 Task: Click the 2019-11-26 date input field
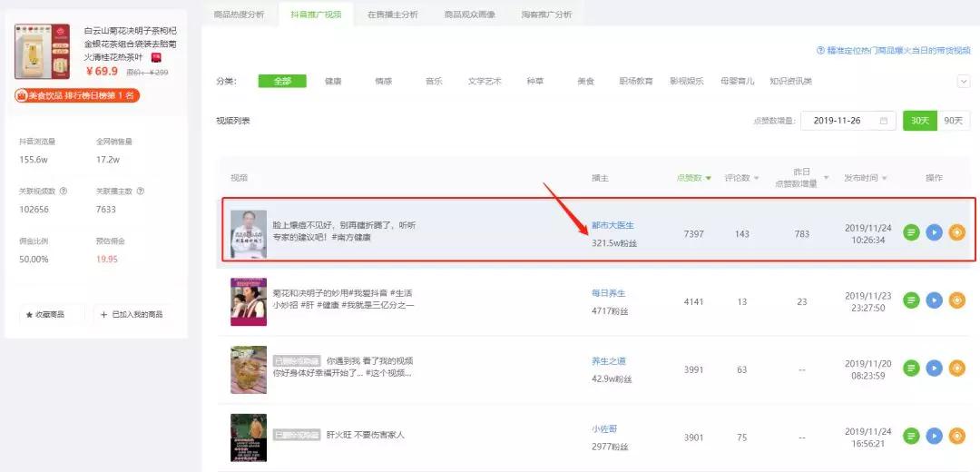[x=848, y=121]
